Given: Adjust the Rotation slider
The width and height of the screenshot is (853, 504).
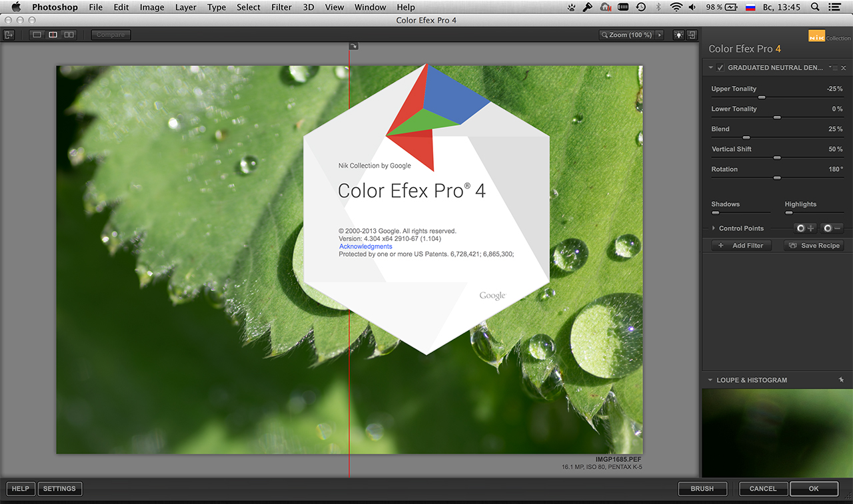Looking at the screenshot, I should (x=777, y=178).
